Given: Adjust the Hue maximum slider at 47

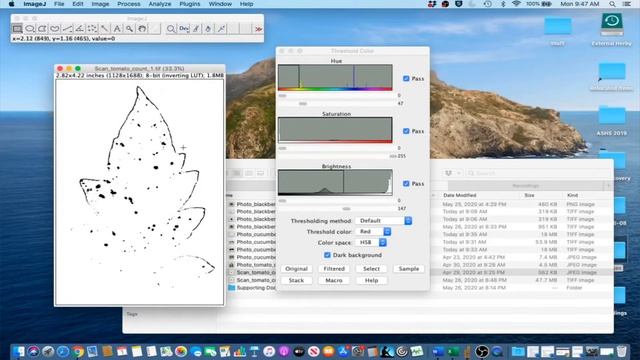Looking at the screenshot, I should [x=303, y=104].
